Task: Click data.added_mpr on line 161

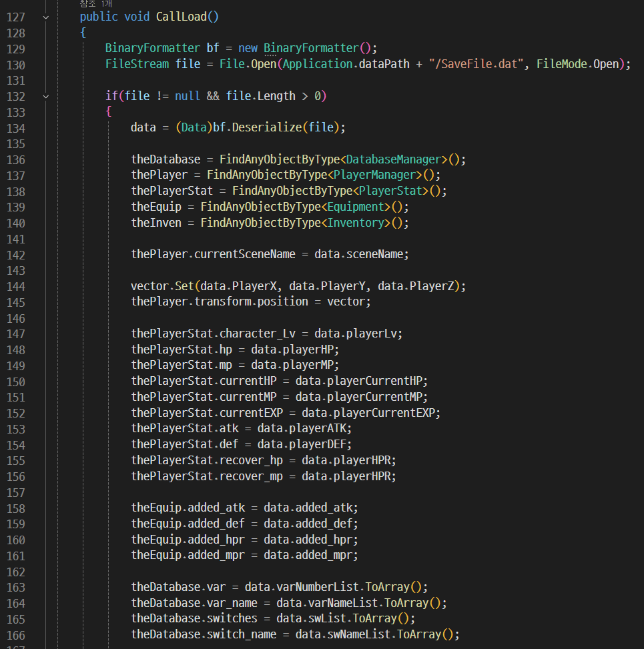Action: coord(308,555)
